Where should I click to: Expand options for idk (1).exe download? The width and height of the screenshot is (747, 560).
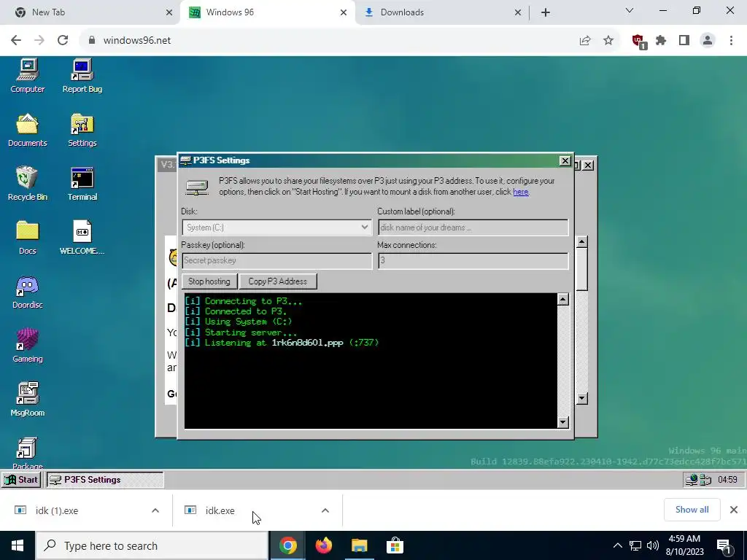click(x=155, y=510)
